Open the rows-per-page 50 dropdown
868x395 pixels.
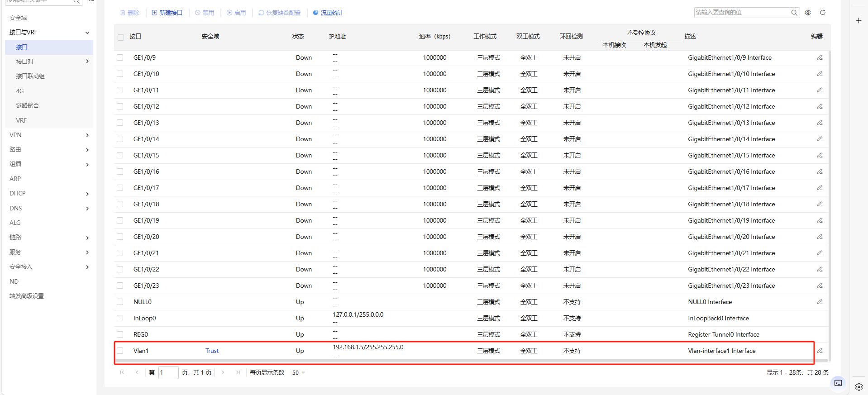[x=299, y=372]
